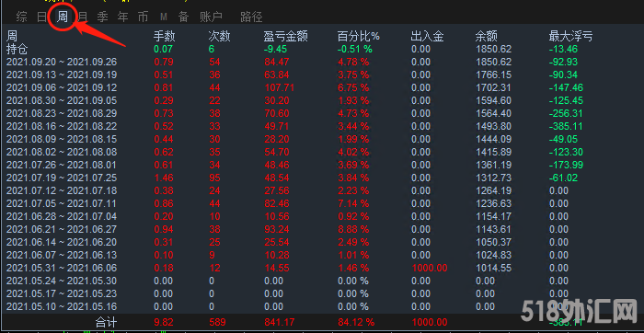The width and height of the screenshot is (644, 333).
Task: Open the 币 currency tab
Action: pyautogui.click(x=143, y=17)
